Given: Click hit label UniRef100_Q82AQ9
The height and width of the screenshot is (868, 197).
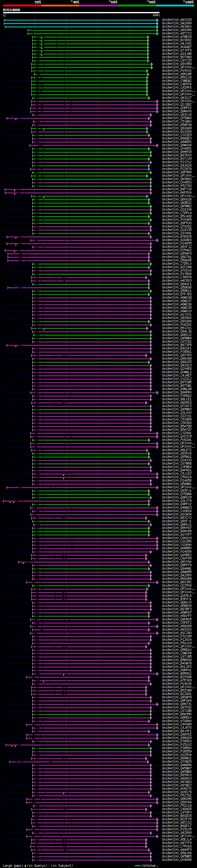Looking at the screenshot, I should coord(177,128).
